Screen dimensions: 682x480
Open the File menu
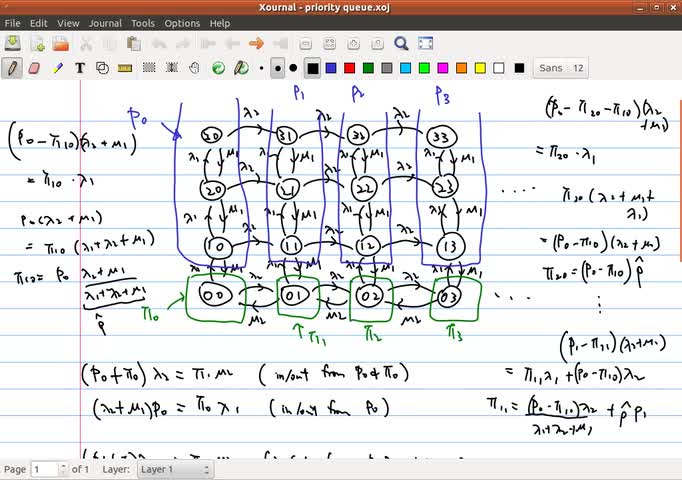point(13,23)
